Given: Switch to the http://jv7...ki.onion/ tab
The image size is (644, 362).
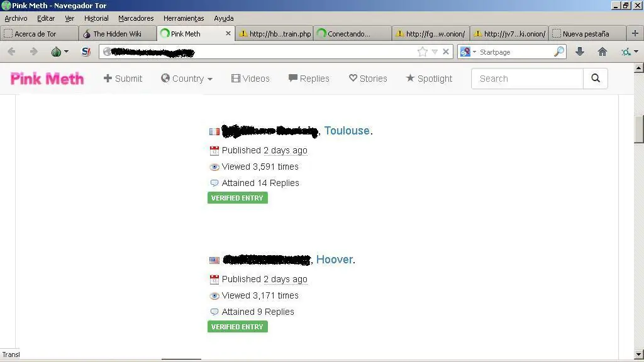Looking at the screenshot, I should [x=509, y=34].
